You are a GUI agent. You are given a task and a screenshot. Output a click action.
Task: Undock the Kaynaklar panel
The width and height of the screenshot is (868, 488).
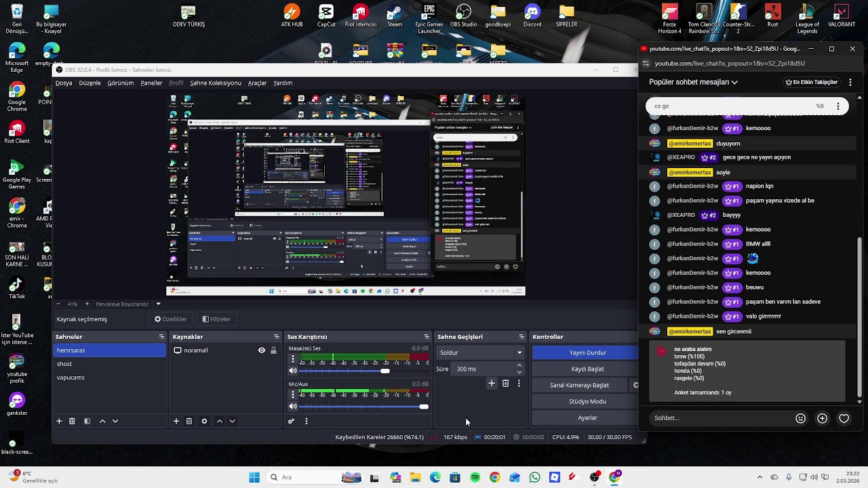[277, 336]
